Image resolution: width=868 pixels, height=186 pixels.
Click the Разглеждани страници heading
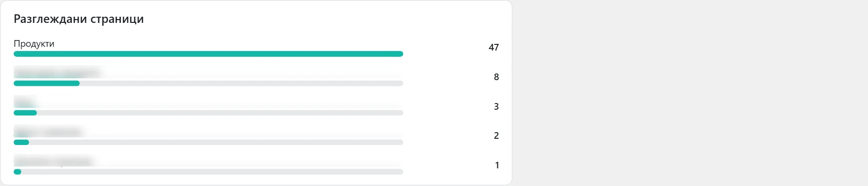click(79, 19)
